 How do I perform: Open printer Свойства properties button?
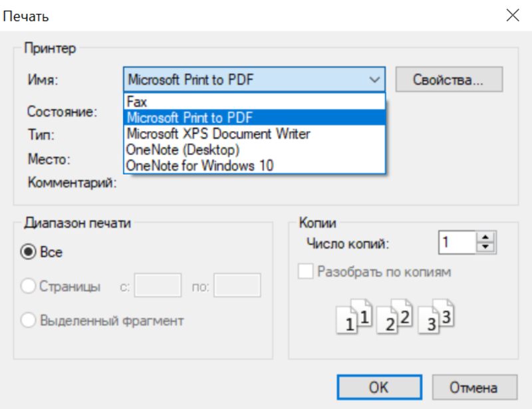(x=449, y=79)
